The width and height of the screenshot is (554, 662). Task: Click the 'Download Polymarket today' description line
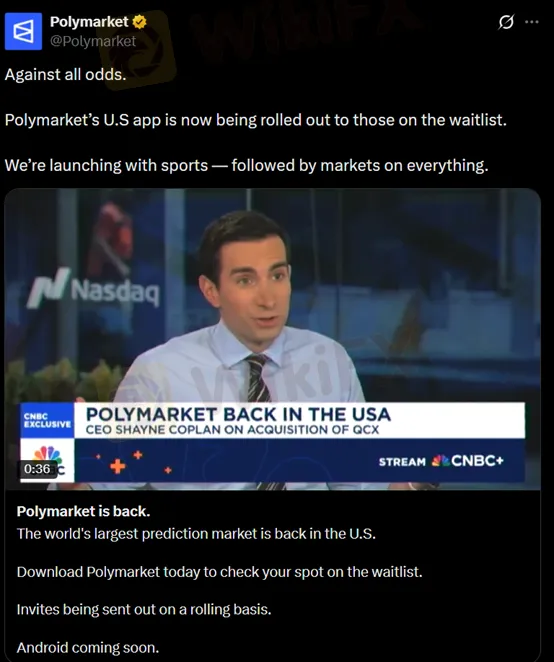pyautogui.click(x=220, y=572)
